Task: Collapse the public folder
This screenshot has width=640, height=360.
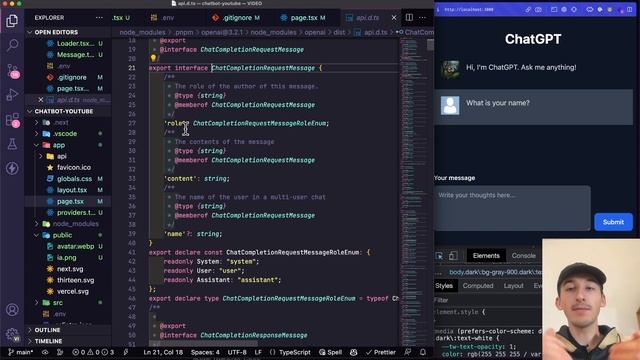Action: [x=62, y=235]
